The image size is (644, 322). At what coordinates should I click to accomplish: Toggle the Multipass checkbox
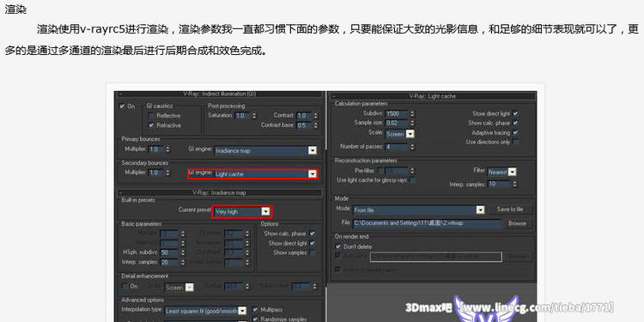(255, 309)
